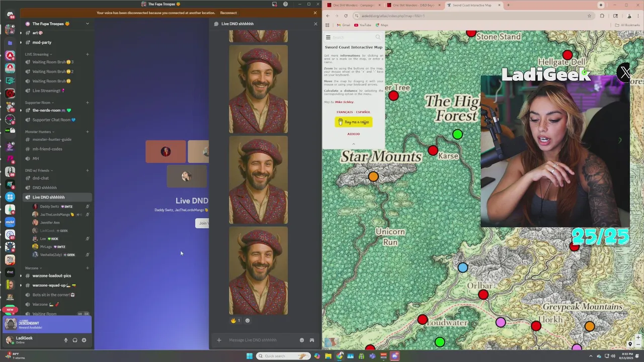Create channel in Monster Hunters category
The image size is (644, 362).
[x=88, y=132]
